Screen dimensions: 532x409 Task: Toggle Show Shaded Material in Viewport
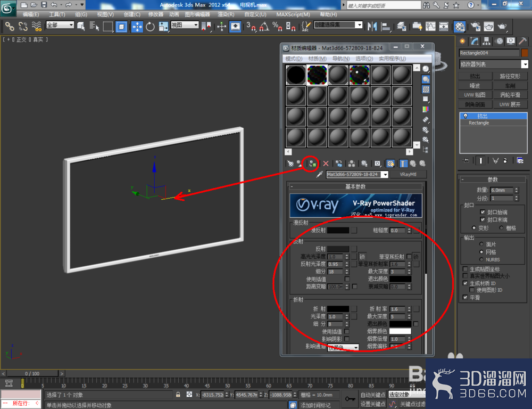(390, 163)
